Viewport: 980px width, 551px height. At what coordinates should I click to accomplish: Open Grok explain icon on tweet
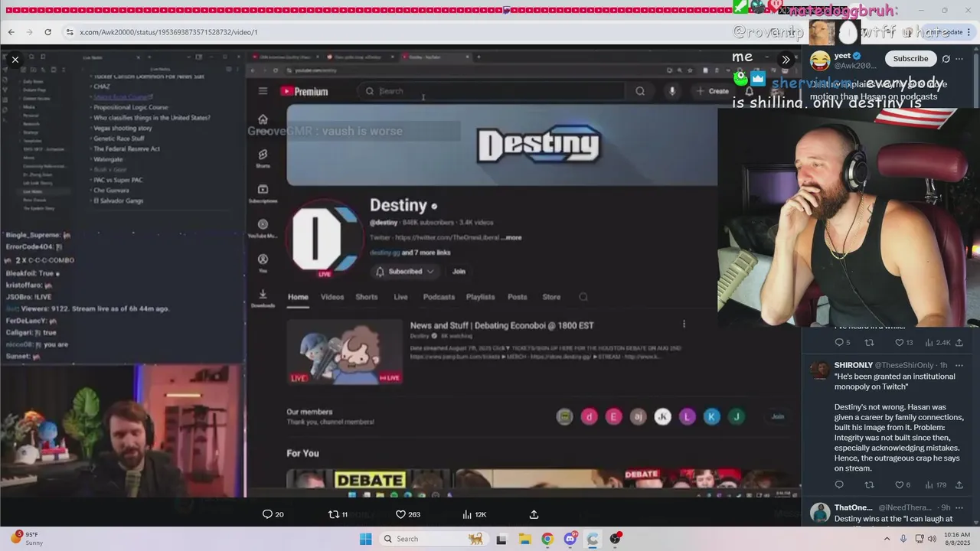click(x=946, y=59)
